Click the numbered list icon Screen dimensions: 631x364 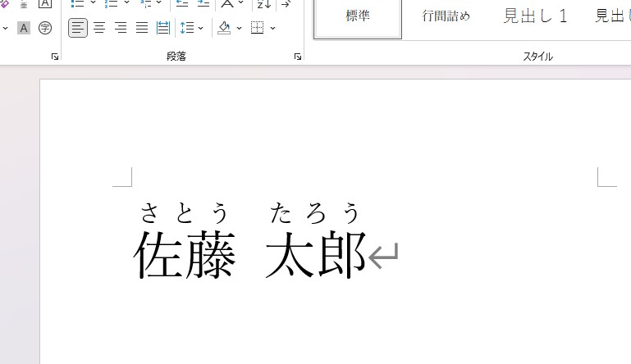tap(112, 3)
